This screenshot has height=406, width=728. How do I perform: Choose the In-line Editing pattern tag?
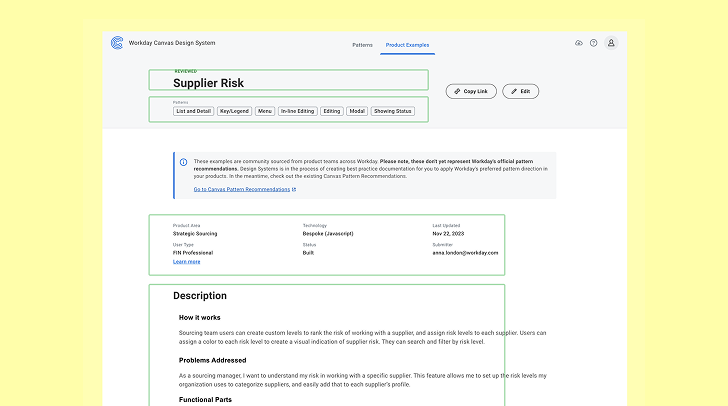pyautogui.click(x=298, y=111)
